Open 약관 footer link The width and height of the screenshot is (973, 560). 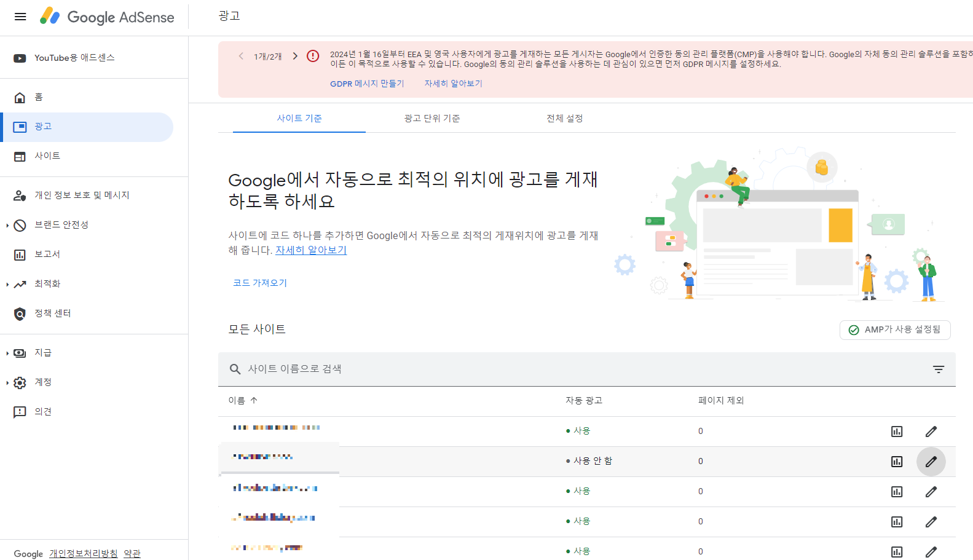132,553
